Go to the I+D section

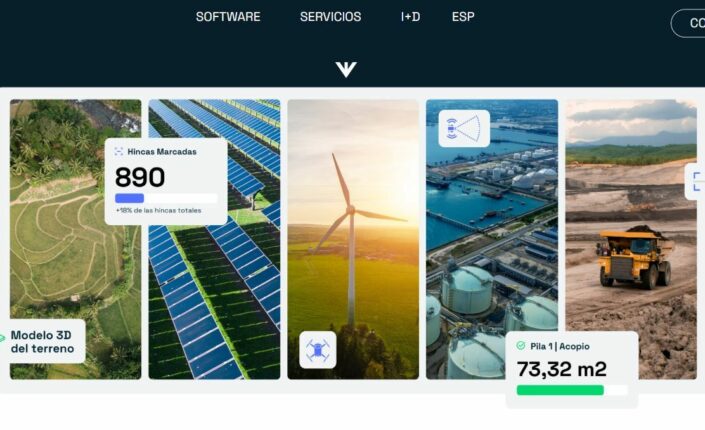(411, 17)
